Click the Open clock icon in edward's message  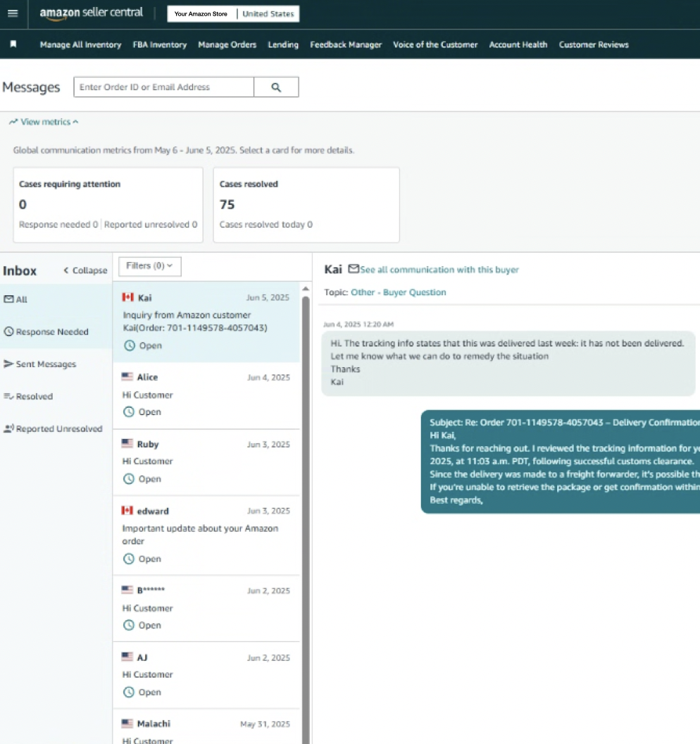129,559
